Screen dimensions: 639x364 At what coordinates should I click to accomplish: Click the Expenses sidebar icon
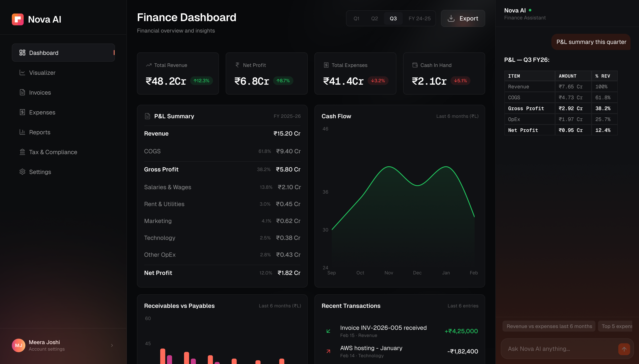tap(23, 112)
